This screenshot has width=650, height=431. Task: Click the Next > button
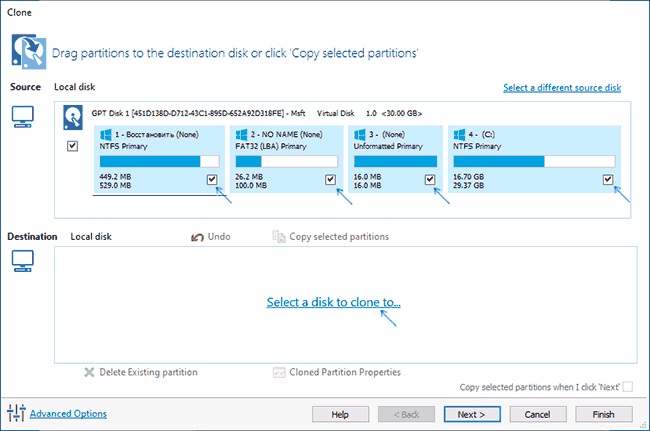point(472,414)
